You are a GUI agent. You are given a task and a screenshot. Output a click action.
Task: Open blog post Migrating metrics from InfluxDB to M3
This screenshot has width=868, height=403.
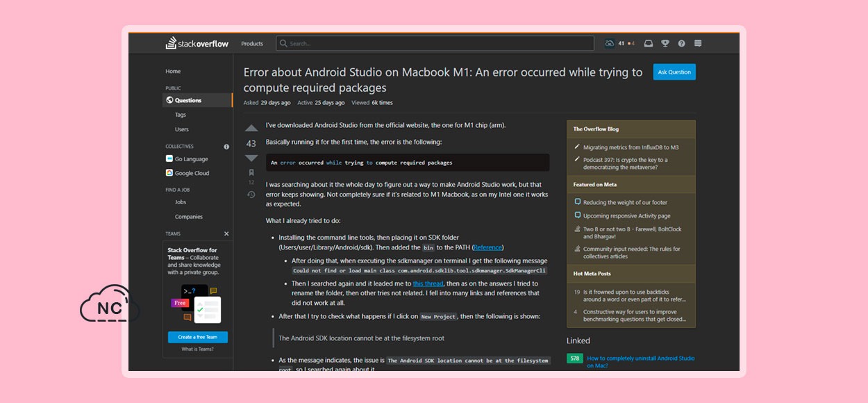[631, 147]
